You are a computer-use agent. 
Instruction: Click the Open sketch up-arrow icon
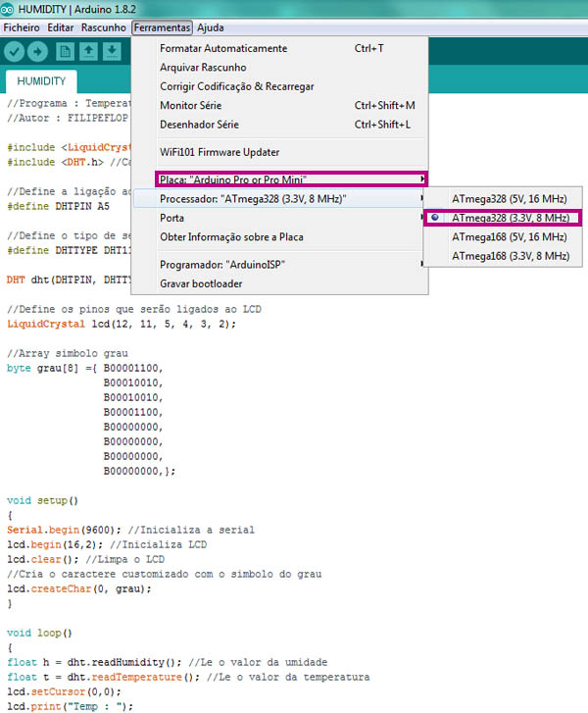tap(88, 51)
